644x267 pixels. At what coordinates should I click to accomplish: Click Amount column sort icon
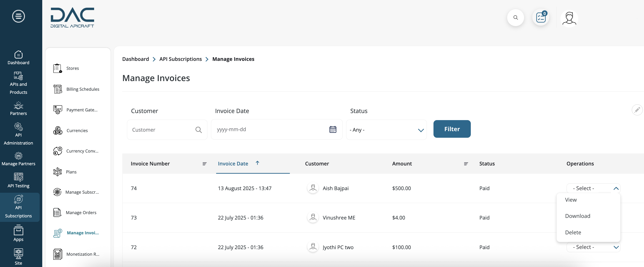tap(466, 164)
